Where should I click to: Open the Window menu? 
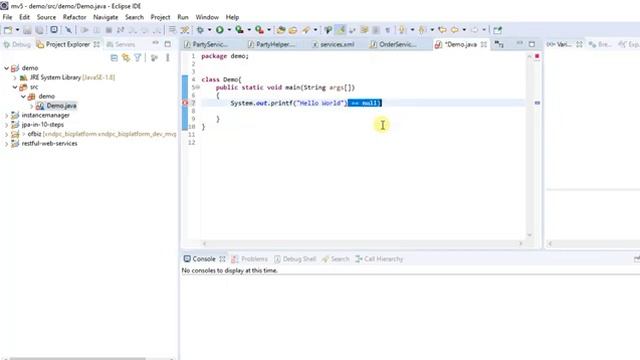pyautogui.click(x=207, y=17)
